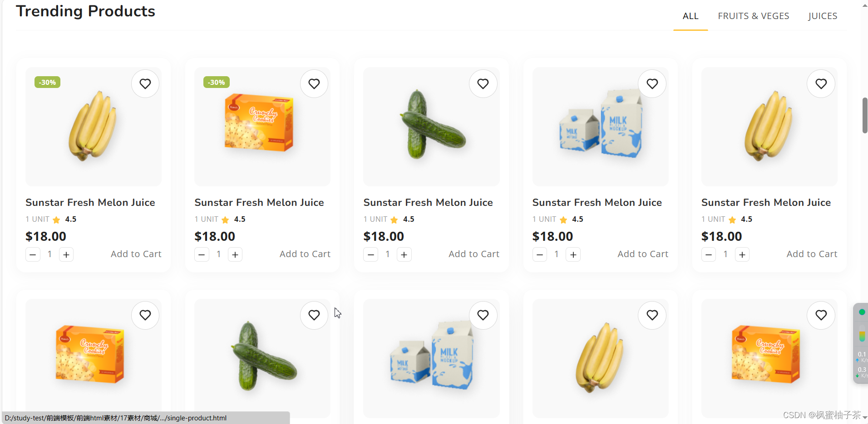Switch to the JUICES tab
This screenshot has height=424, width=868.
click(822, 15)
